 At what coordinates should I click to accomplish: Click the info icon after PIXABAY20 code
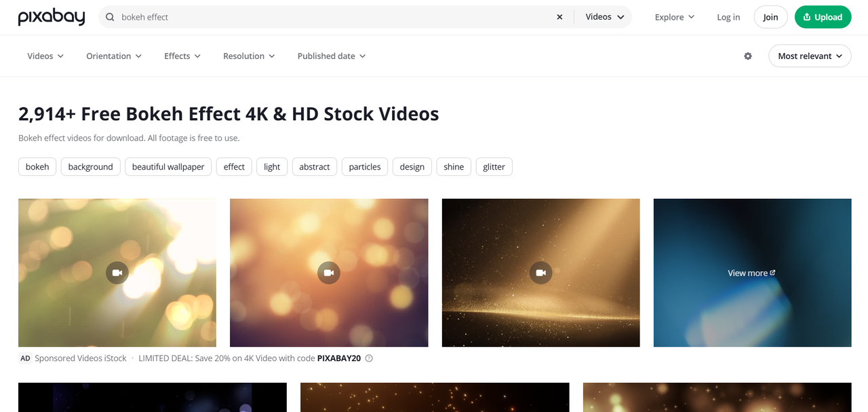[369, 358]
